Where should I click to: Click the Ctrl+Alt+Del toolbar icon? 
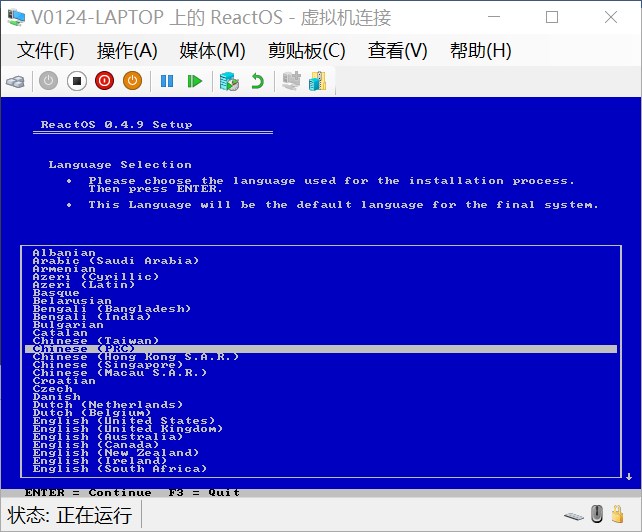(16, 81)
